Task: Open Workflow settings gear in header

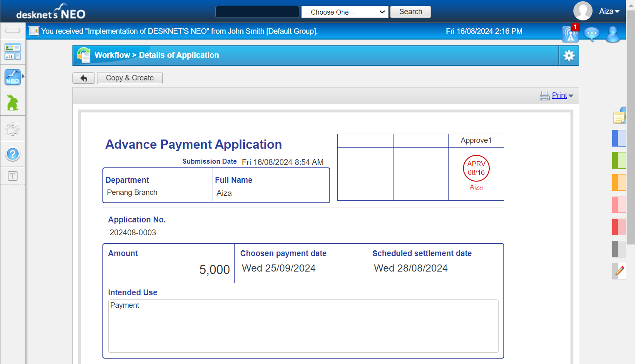Action: [569, 56]
